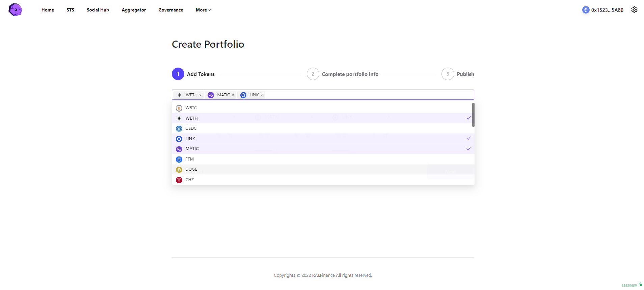Select the CHZ option
Image resolution: width=644 pixels, height=290 pixels.
pyautogui.click(x=323, y=180)
